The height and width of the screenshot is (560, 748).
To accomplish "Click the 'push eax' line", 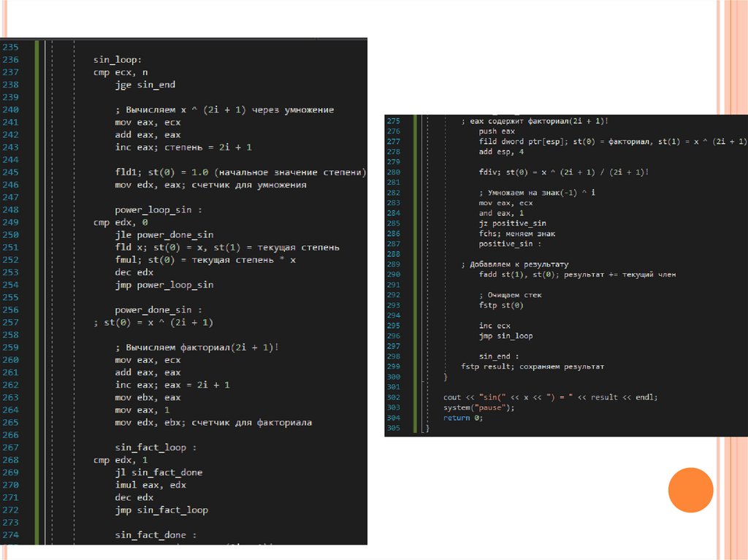I will pos(497,131).
